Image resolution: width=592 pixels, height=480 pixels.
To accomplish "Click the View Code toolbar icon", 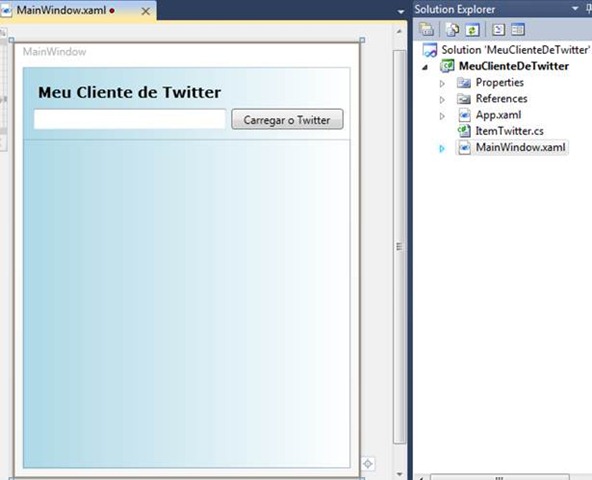I will (x=498, y=29).
